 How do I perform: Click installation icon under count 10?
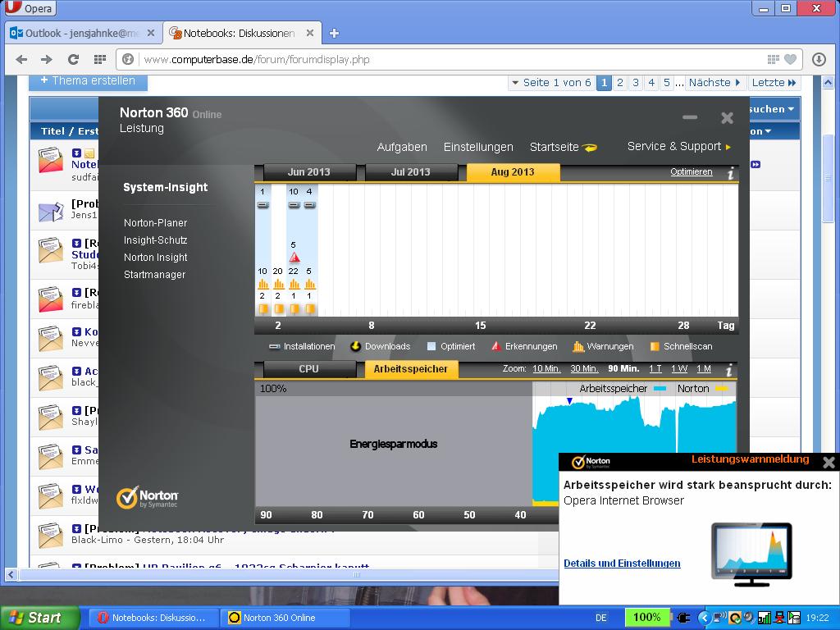click(x=294, y=205)
